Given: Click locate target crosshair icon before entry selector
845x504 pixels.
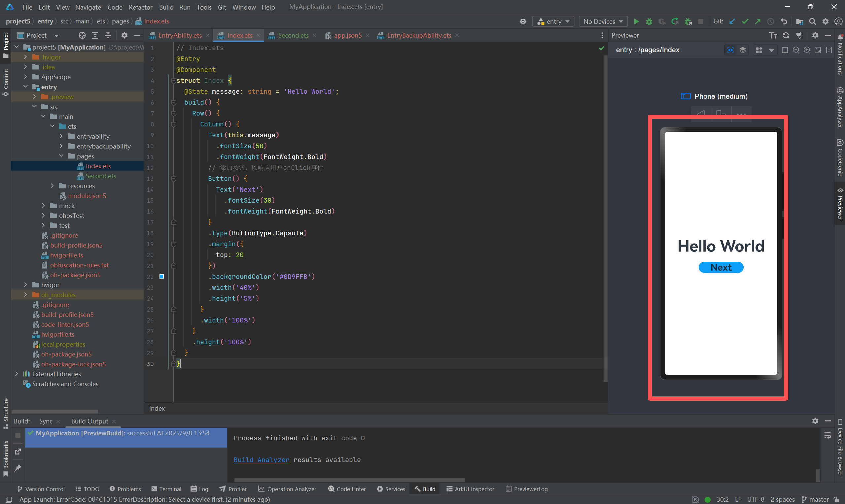Looking at the screenshot, I should pyautogui.click(x=523, y=21).
